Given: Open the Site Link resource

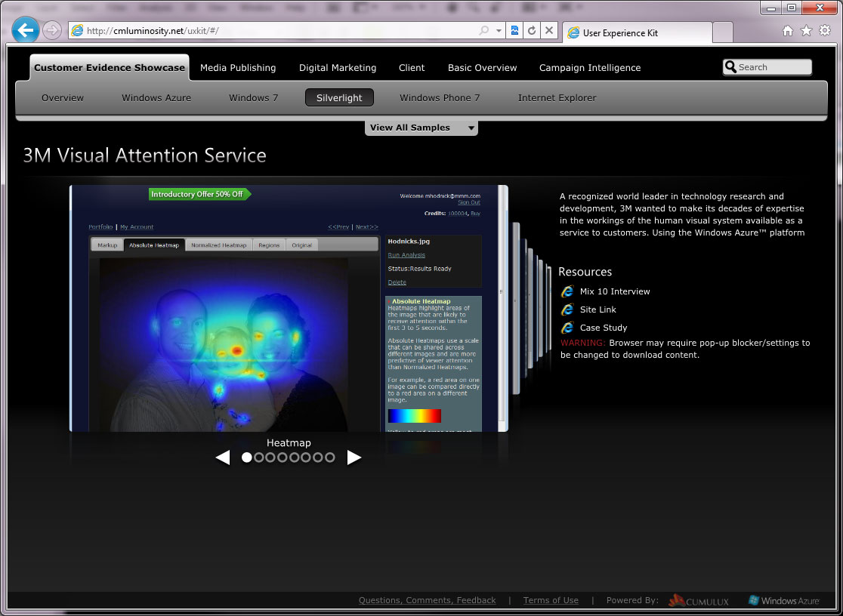Looking at the screenshot, I should [x=598, y=310].
